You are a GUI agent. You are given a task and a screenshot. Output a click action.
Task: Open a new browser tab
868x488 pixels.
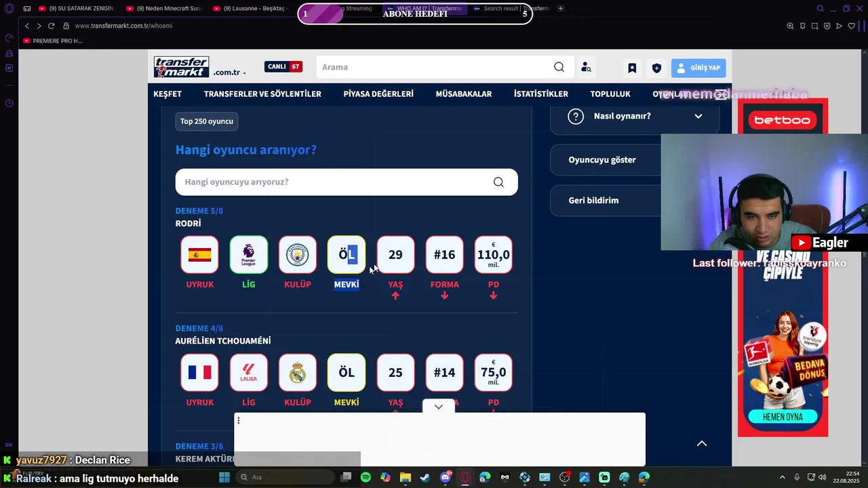(x=561, y=8)
